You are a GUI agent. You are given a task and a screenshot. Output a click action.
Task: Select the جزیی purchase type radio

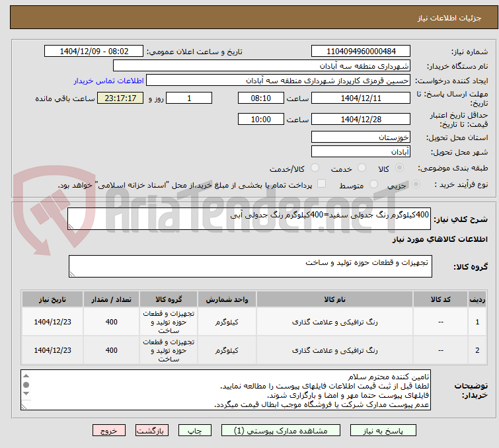[x=416, y=184]
